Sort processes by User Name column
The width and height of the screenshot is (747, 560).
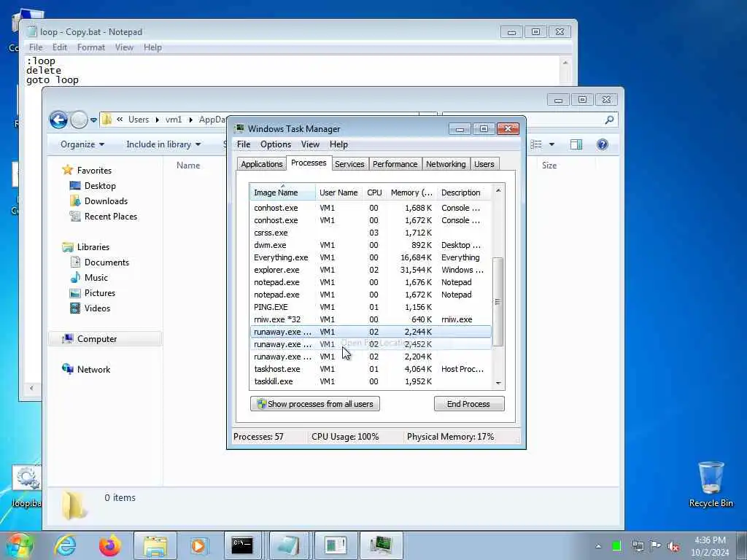pyautogui.click(x=338, y=192)
